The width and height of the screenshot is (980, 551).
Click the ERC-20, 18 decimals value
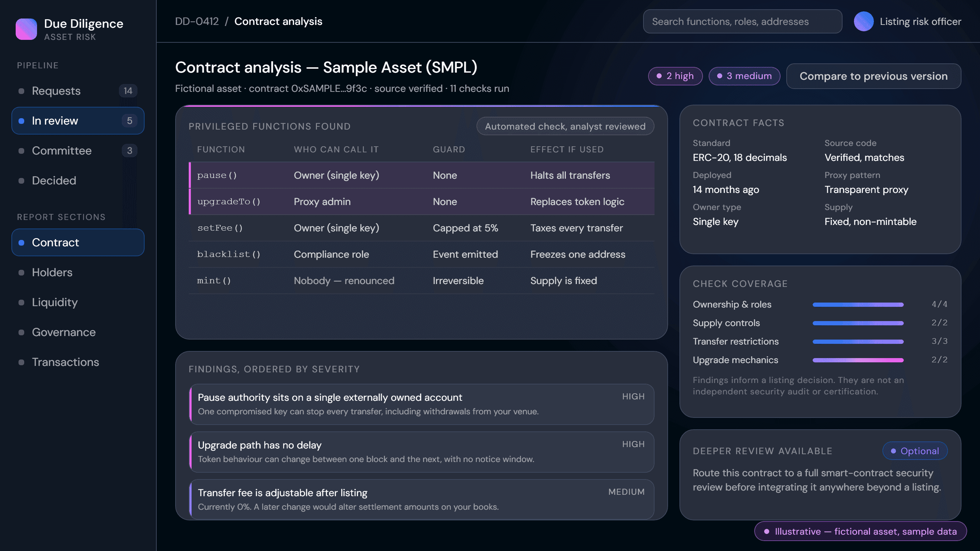740,157
